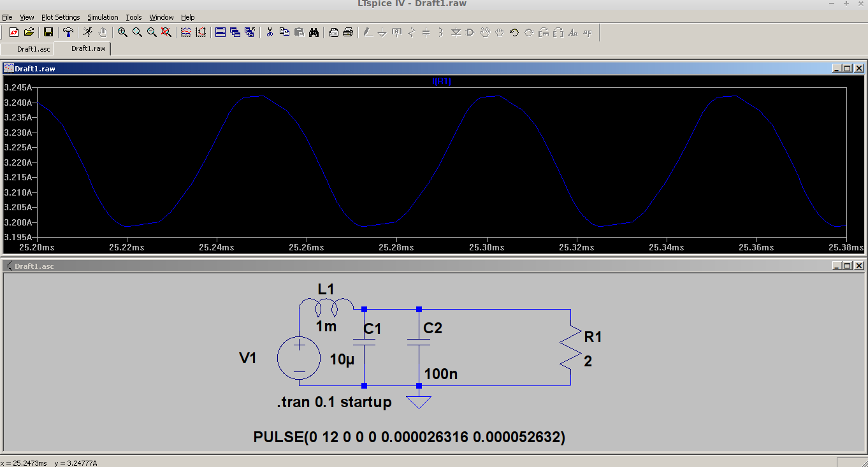
Task: Select the Inductor component tool
Action: point(441,32)
